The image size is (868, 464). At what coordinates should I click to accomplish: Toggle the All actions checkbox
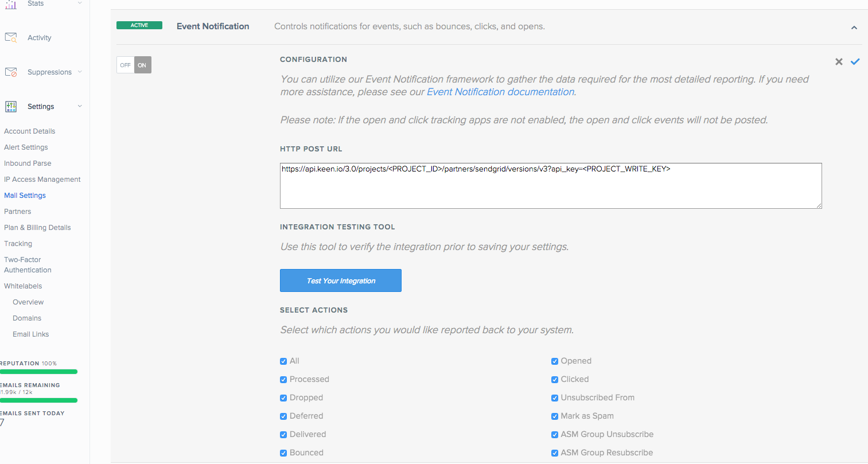click(283, 361)
